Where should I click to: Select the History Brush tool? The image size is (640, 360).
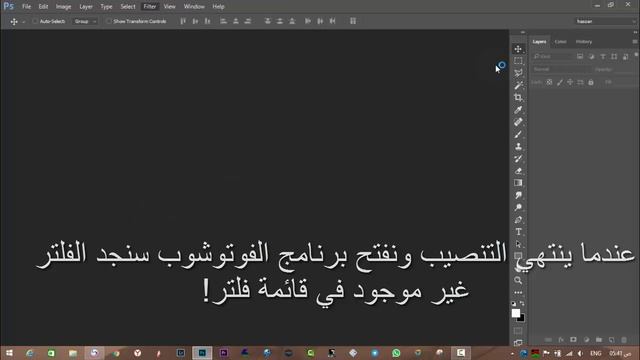coord(518,159)
